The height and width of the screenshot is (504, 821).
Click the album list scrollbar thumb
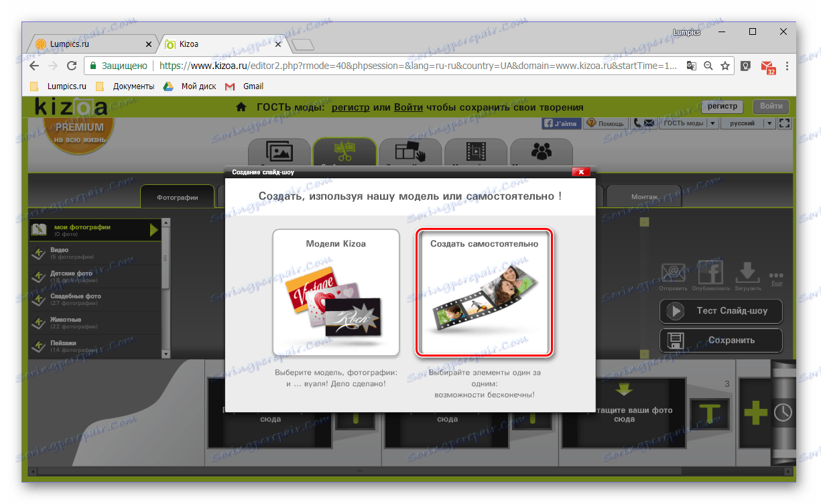click(166, 258)
